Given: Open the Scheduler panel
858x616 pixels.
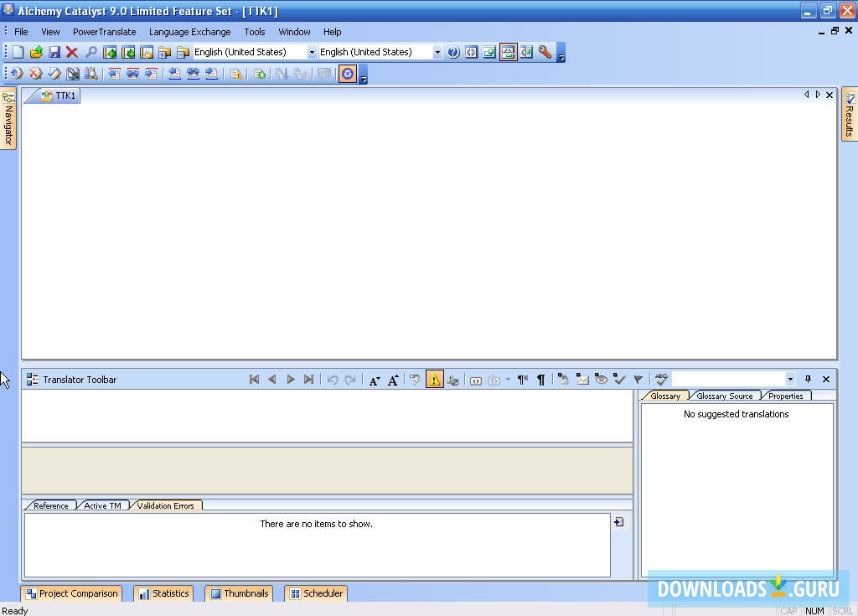Looking at the screenshot, I should (316, 593).
